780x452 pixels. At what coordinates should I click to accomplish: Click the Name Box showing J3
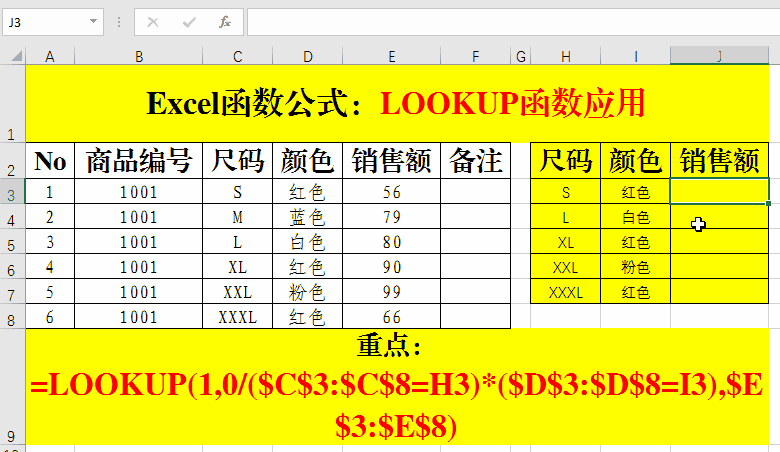[x=53, y=22]
